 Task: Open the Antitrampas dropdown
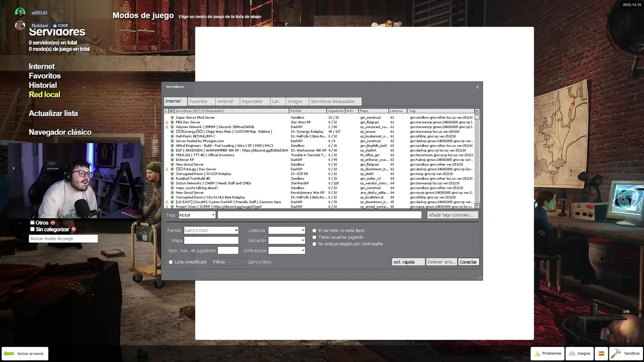coord(287,250)
